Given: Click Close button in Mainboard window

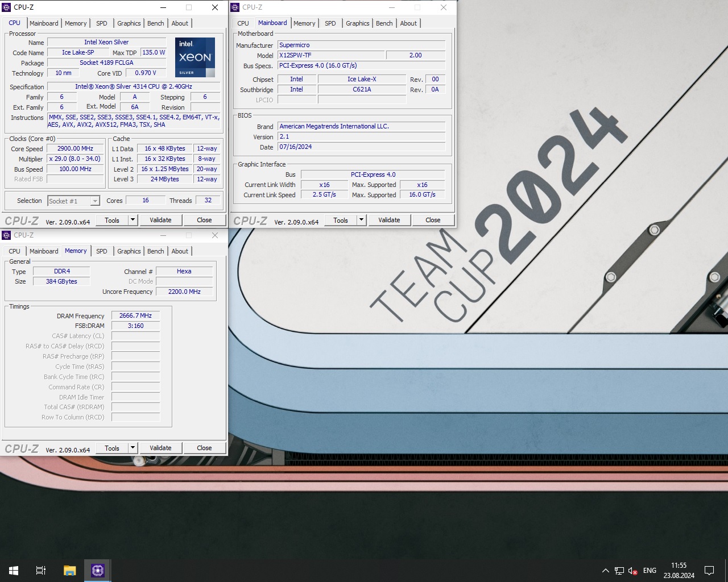Looking at the screenshot, I should point(433,220).
